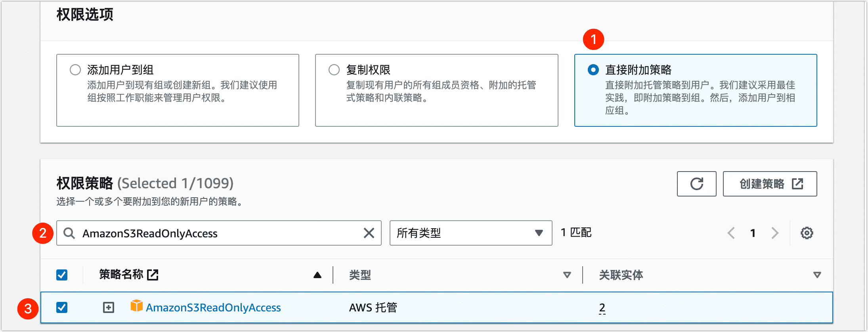Clear the policy search with X icon

[369, 233]
